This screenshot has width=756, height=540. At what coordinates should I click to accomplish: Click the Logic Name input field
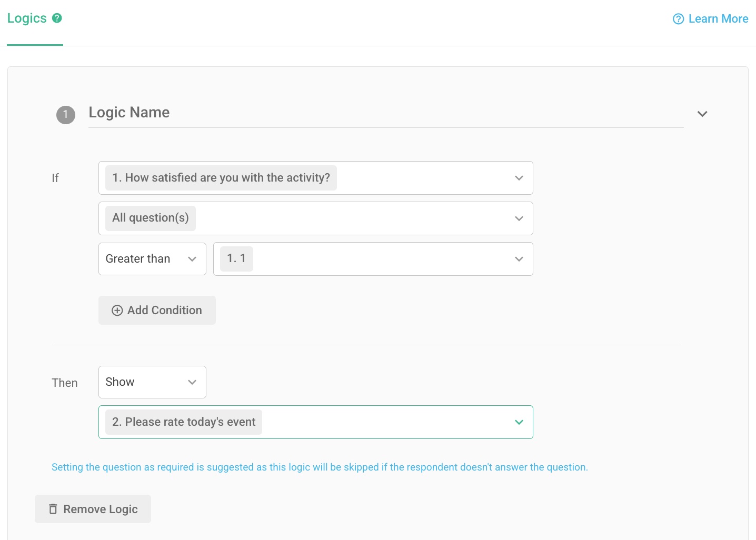click(x=369, y=113)
